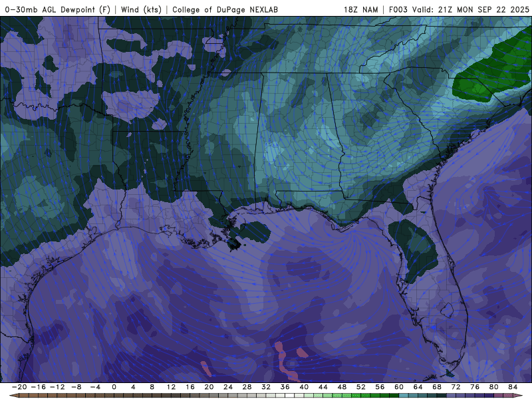This screenshot has height=399, width=532.
Task: Select the 'College of DuPage NEXLAB' text
Action: [225, 9]
